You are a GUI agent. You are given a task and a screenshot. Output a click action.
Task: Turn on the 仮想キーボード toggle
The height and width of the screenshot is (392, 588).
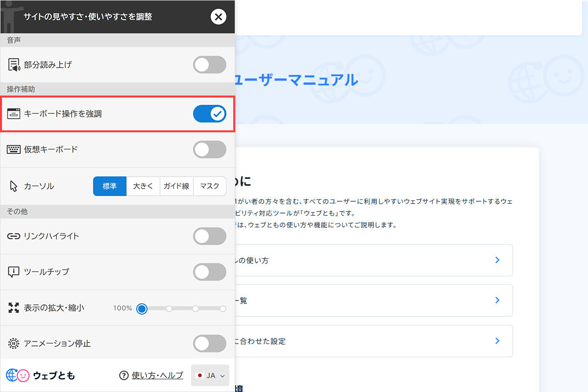tap(210, 149)
